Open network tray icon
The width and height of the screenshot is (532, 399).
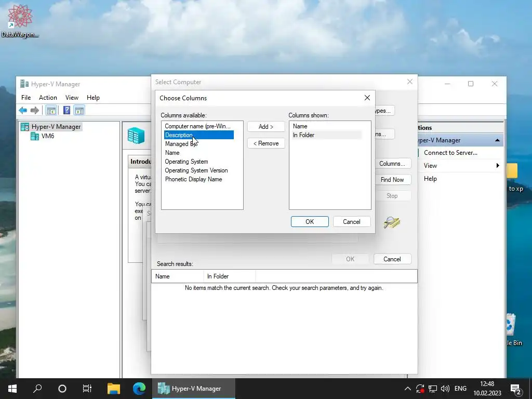(x=433, y=389)
